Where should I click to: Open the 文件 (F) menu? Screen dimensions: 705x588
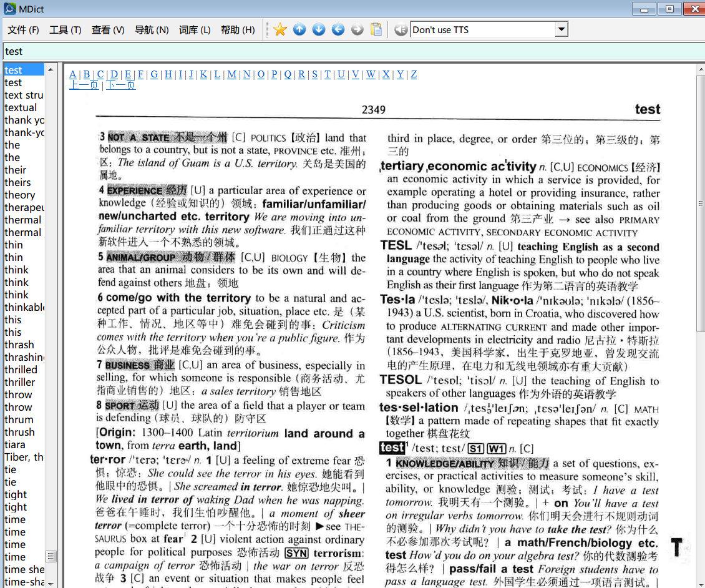(23, 30)
